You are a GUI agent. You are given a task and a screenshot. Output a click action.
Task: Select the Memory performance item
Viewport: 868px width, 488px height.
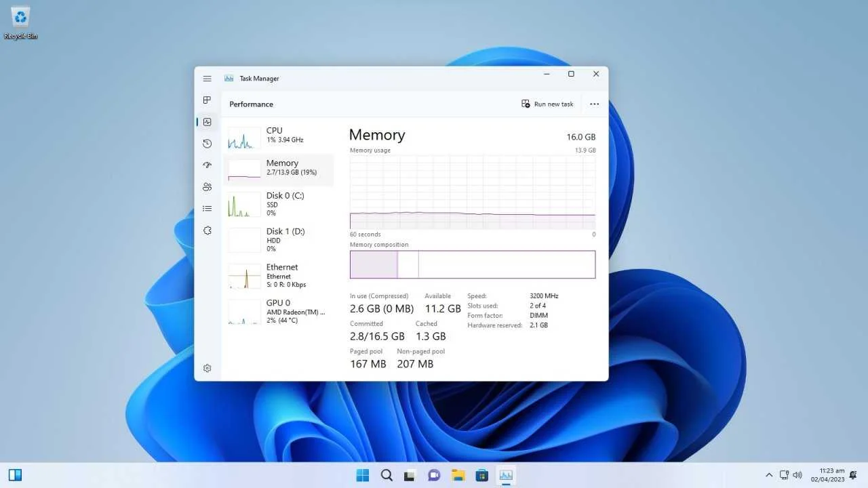pyautogui.click(x=279, y=169)
